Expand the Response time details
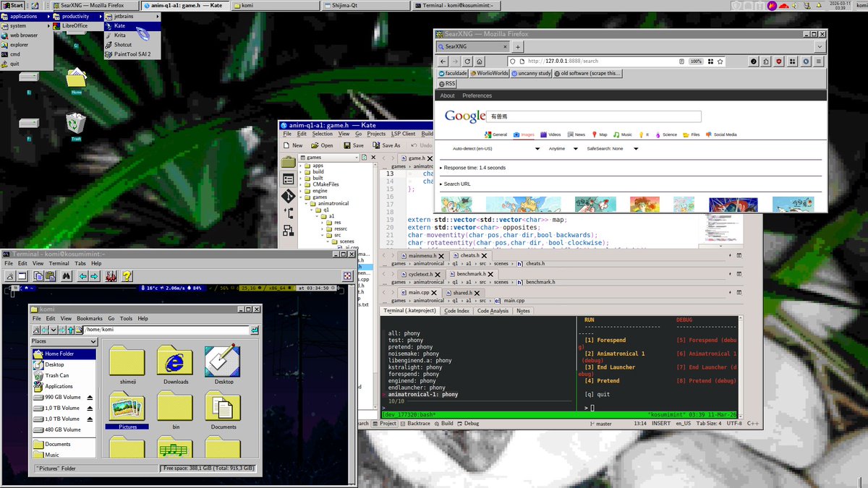Viewport: 868px width, 488px height. click(x=473, y=168)
